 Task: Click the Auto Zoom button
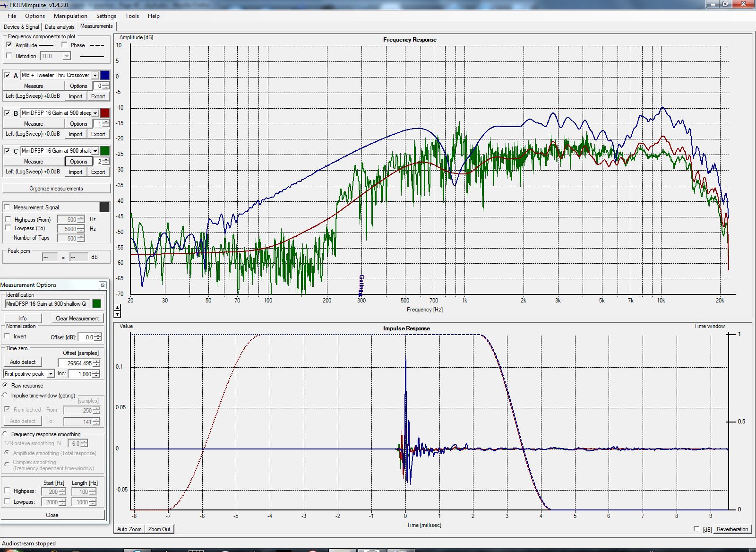(129, 529)
